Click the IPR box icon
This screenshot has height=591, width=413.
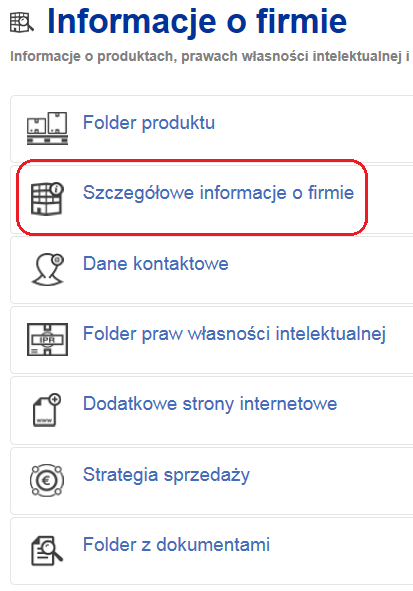pos(47,339)
